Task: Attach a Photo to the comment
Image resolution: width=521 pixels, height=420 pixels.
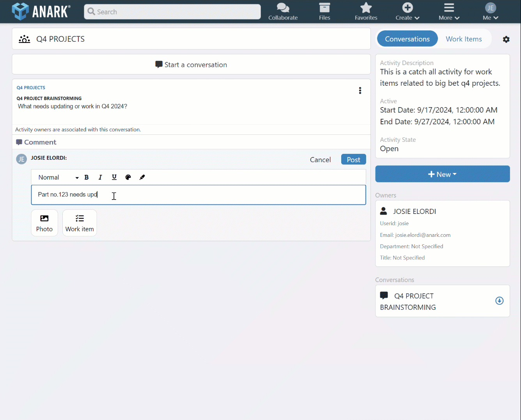Action: pos(44,223)
